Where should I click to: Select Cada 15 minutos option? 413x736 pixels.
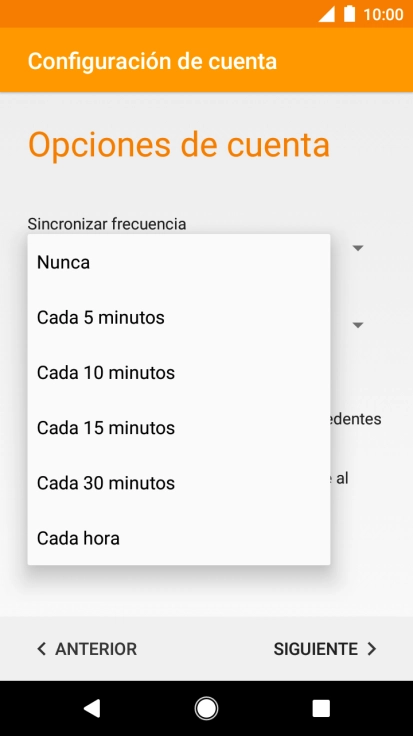coord(179,428)
